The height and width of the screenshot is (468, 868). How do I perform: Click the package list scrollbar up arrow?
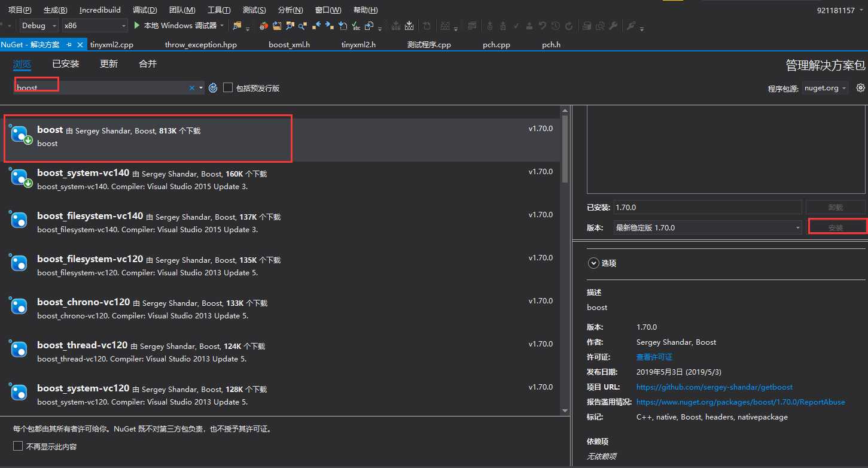tap(565, 111)
